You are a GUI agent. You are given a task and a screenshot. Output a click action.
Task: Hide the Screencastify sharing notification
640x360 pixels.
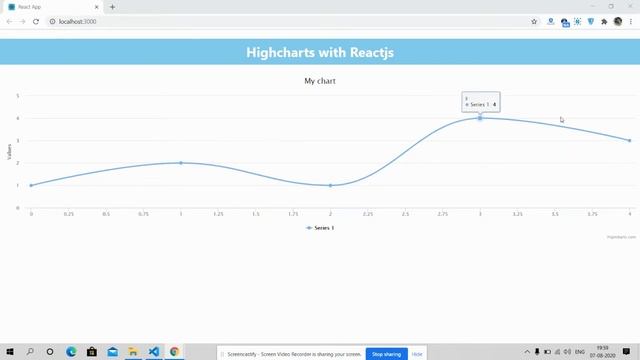417,354
